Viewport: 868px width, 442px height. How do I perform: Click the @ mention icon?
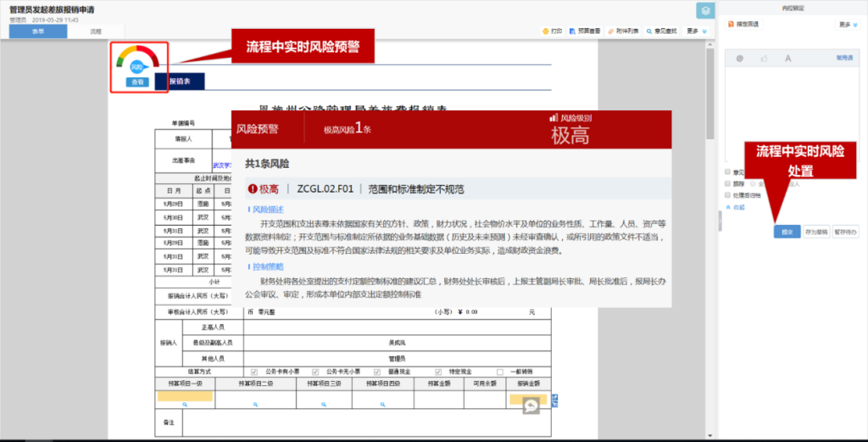click(740, 59)
